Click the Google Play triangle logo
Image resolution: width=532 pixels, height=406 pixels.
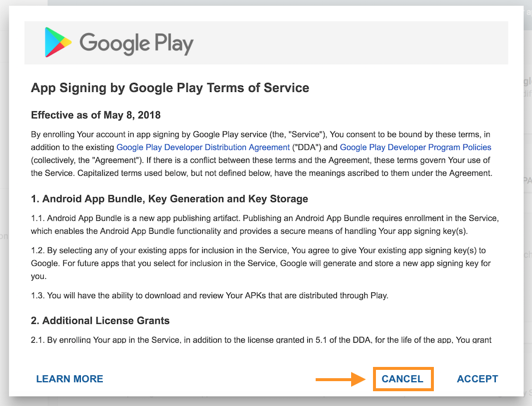click(x=57, y=42)
